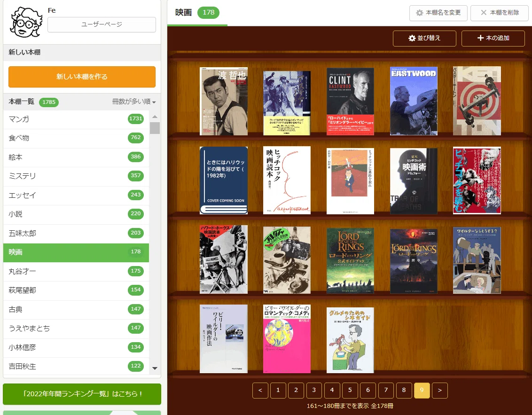Select the ミステリ shelf
The height and width of the screenshot is (415, 532).
[76, 176]
